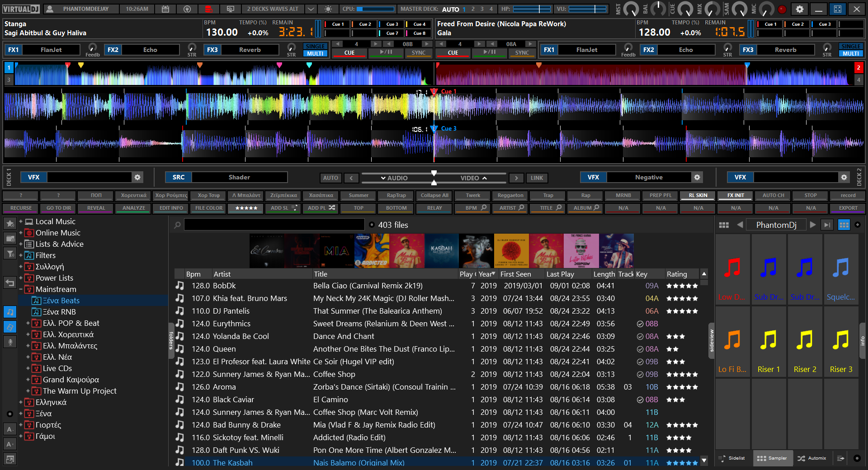Select the KASBAH album cover thumbnail
868x470 pixels.
click(x=442, y=251)
